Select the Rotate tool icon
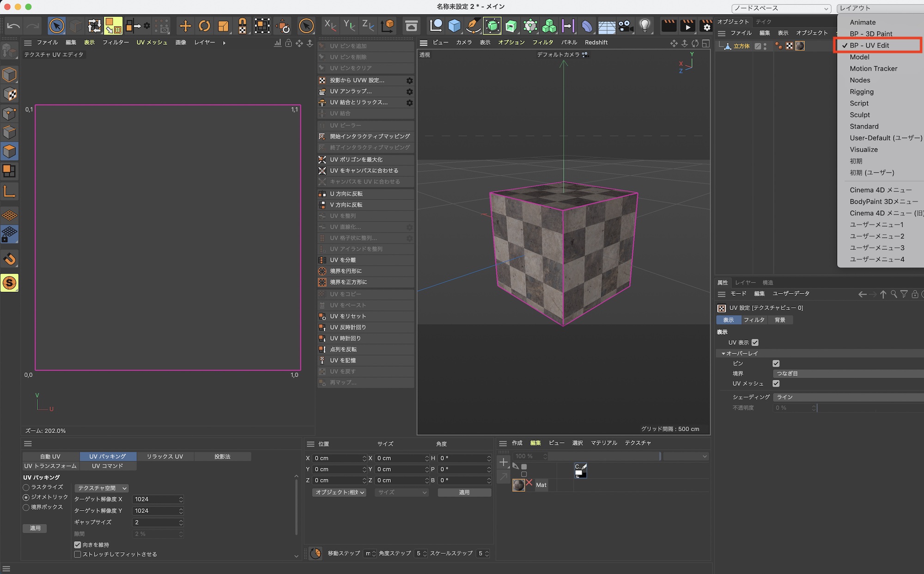This screenshot has width=924, height=574. point(204,26)
